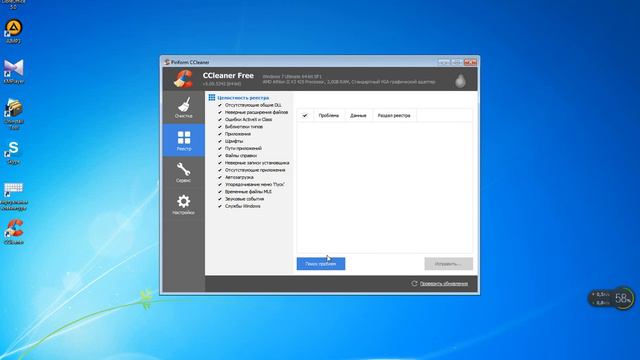
Task: Toggle Пути приложений checkbox
Action: [x=220, y=148]
